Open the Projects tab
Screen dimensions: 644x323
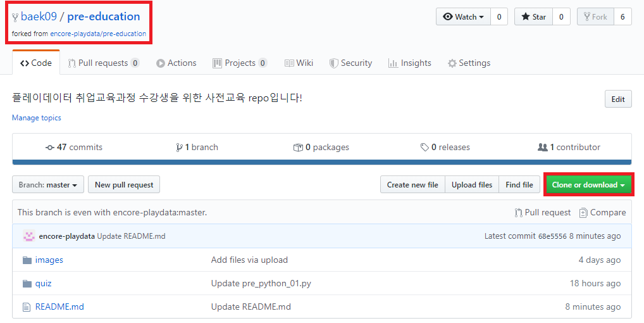(x=240, y=63)
